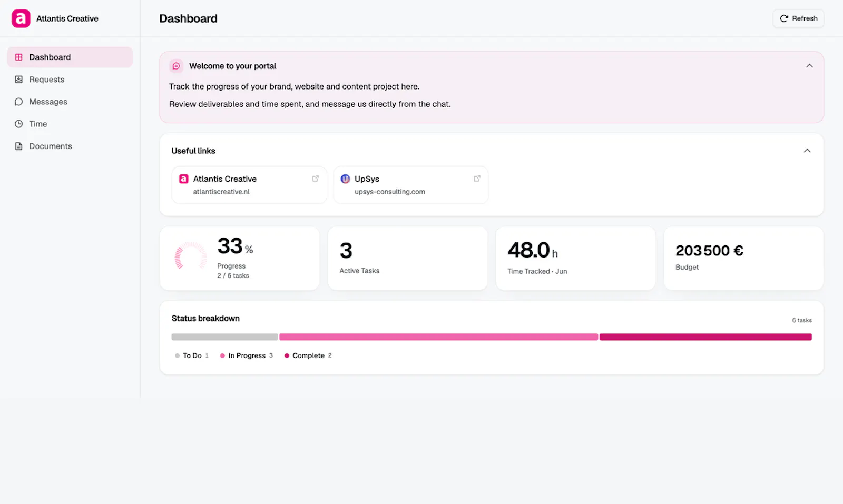843x504 pixels.
Task: Click the To Do legend dot
Action: point(178,355)
